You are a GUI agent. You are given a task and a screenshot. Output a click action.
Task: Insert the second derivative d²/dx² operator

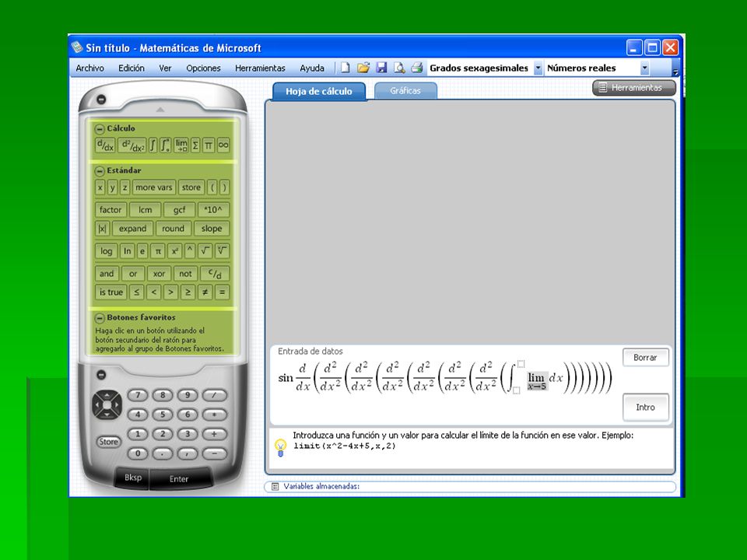click(132, 145)
